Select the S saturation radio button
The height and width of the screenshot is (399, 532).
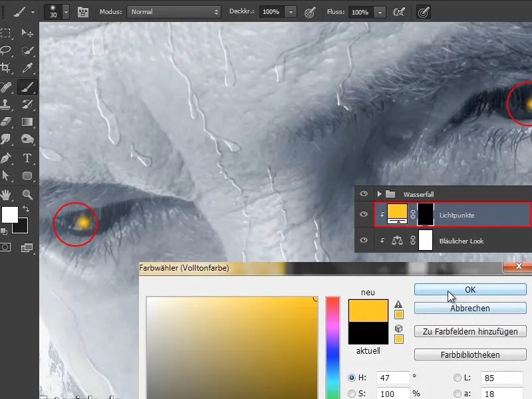(352, 394)
